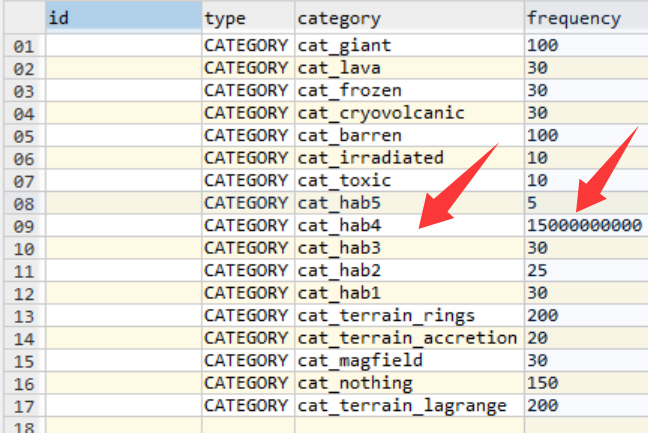Select frequency 200 in cat_terrain_rings row
648x433 pixels.
click(x=586, y=316)
